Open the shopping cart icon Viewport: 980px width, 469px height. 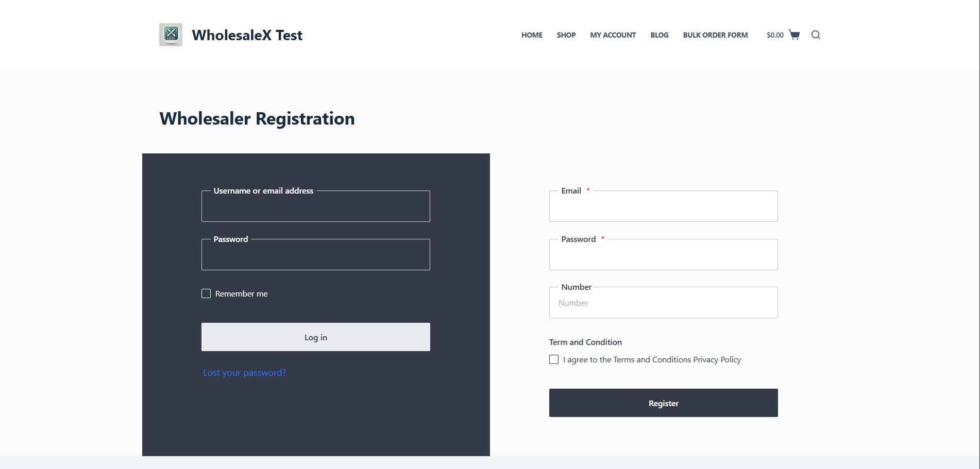(794, 34)
